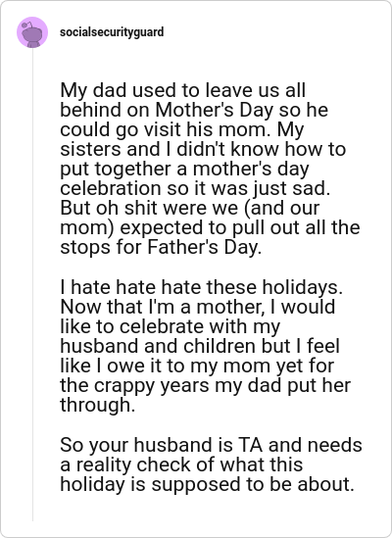Viewport: 392px width, 538px height.
Task: Open the purple Reddit snoo avatar
Action: [x=32, y=32]
